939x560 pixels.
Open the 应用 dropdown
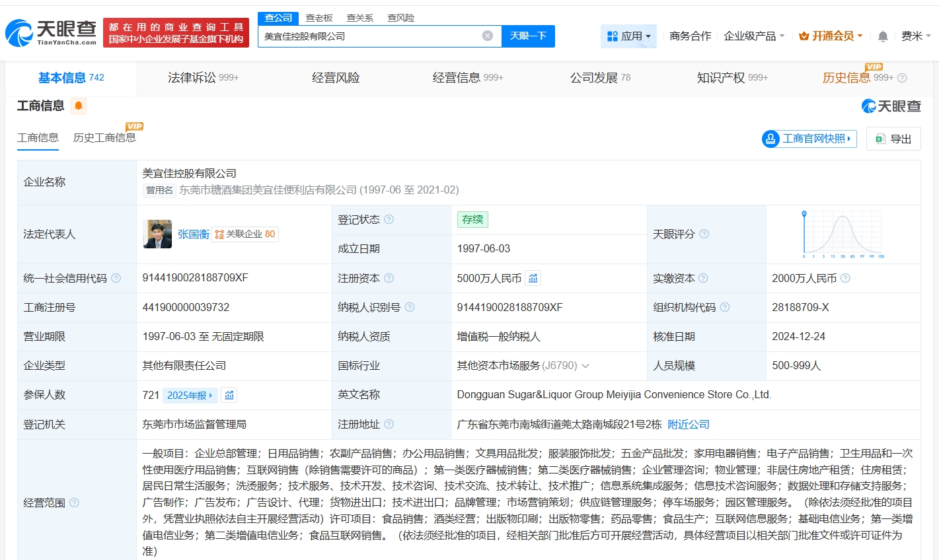tap(628, 36)
